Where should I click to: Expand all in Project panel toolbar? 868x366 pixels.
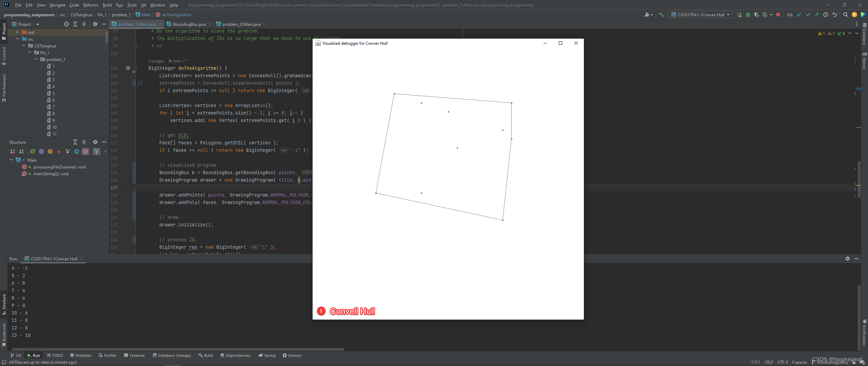coord(75,24)
